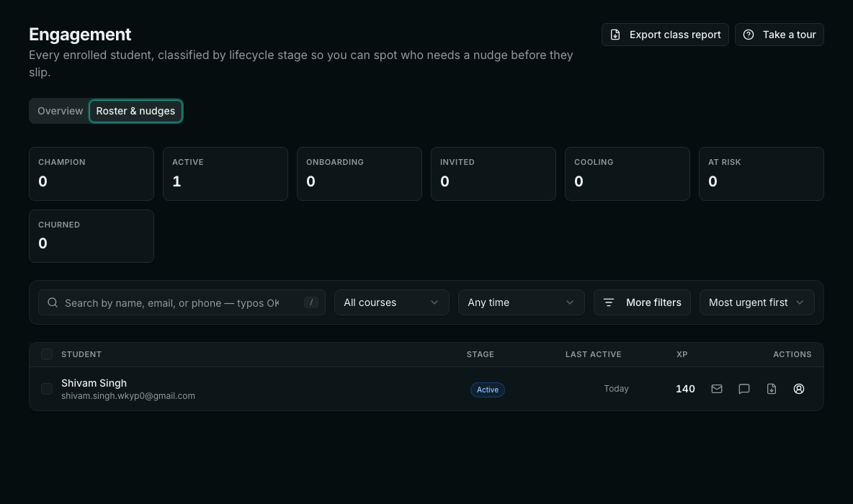Click the search magnifier icon
Viewport: 853px width, 504px height.
coord(52,302)
